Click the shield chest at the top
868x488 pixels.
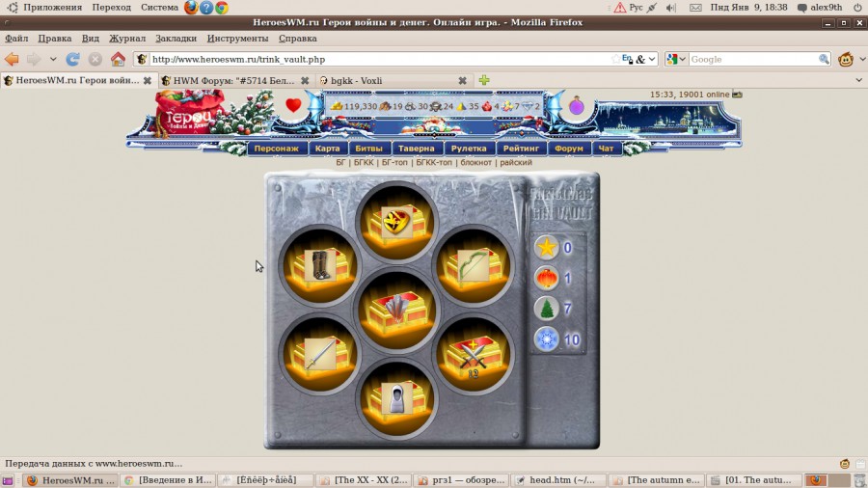396,223
